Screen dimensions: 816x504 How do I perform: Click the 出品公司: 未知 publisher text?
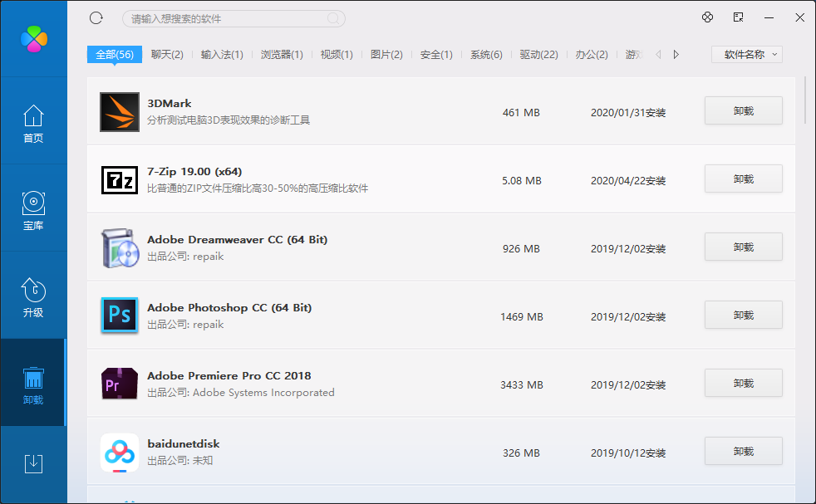tap(180, 461)
